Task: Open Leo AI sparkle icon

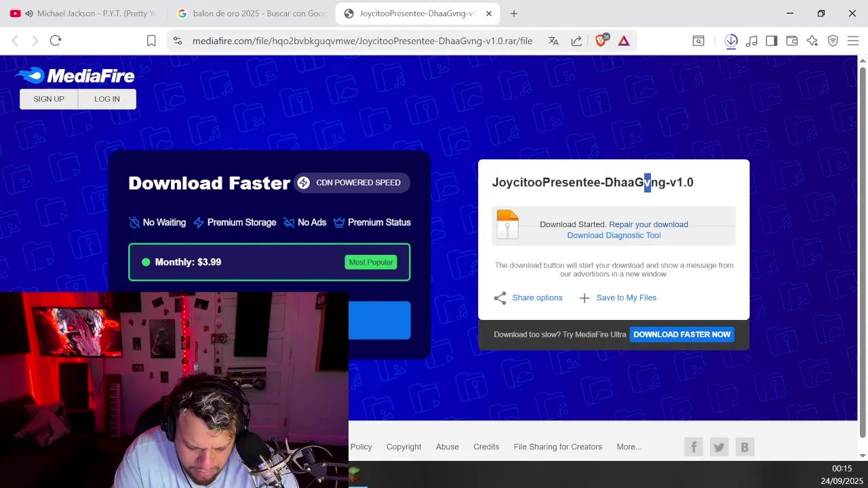Action: pos(812,41)
